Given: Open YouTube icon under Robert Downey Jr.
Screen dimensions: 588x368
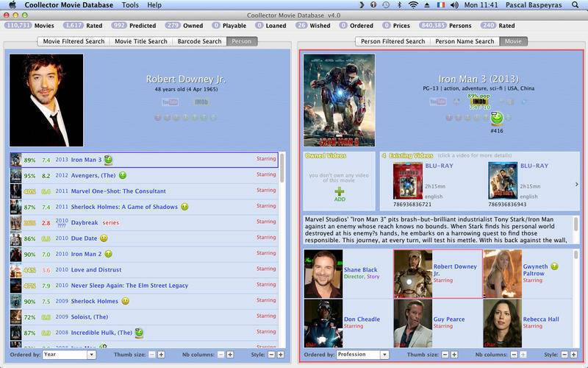Looking at the screenshot, I should coord(171,102).
